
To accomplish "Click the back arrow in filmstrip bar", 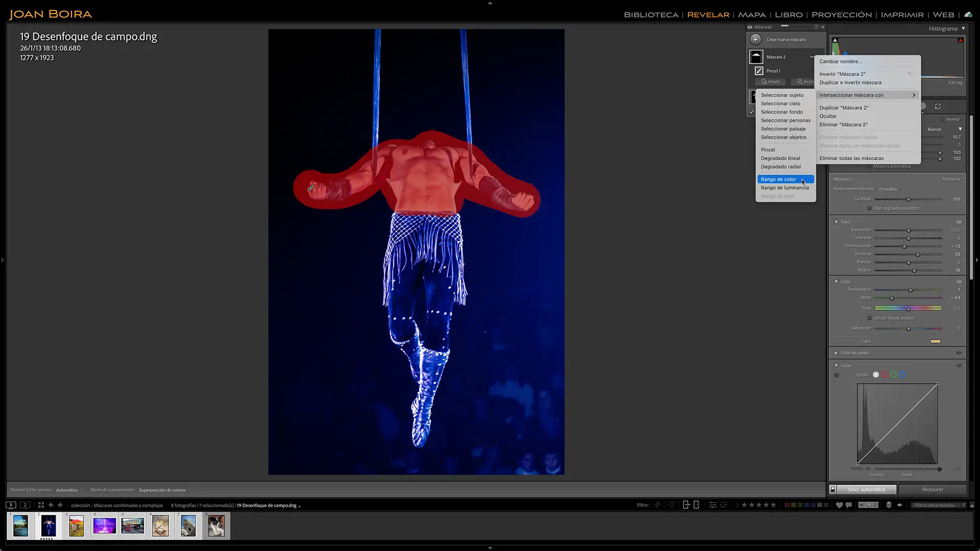I will [x=51, y=505].
